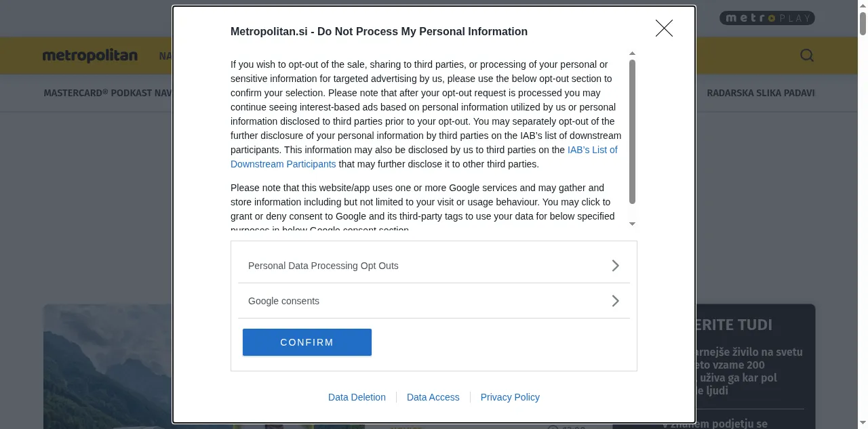Open the Data Access link
Image resolution: width=868 pixels, height=429 pixels.
click(x=433, y=397)
